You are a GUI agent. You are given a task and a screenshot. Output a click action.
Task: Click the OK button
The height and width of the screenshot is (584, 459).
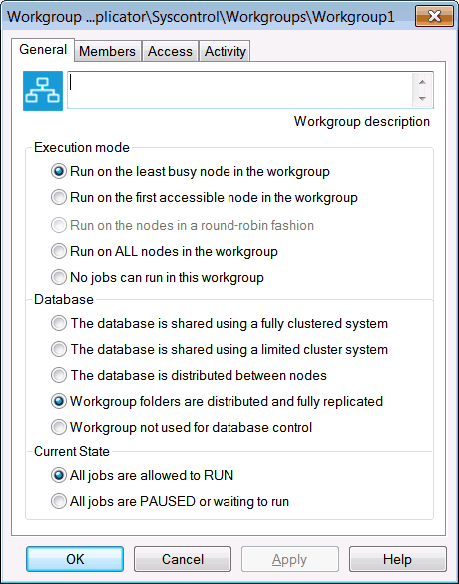[75, 559]
